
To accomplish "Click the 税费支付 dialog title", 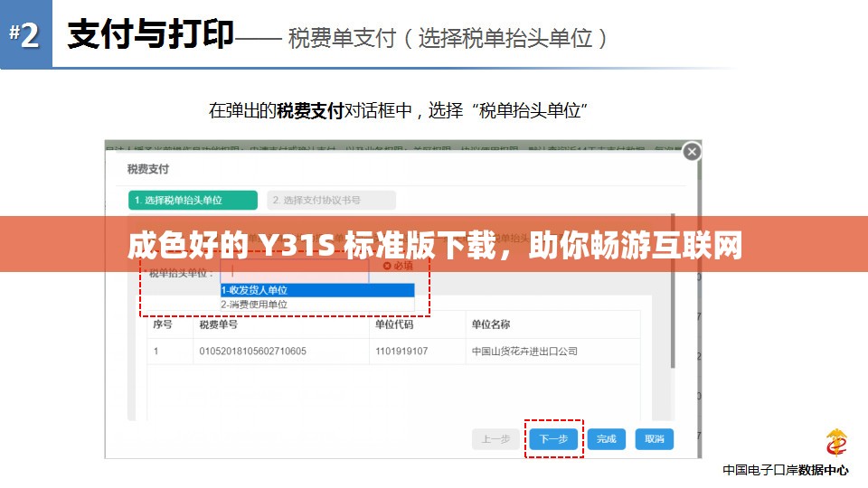I will pos(147,169).
